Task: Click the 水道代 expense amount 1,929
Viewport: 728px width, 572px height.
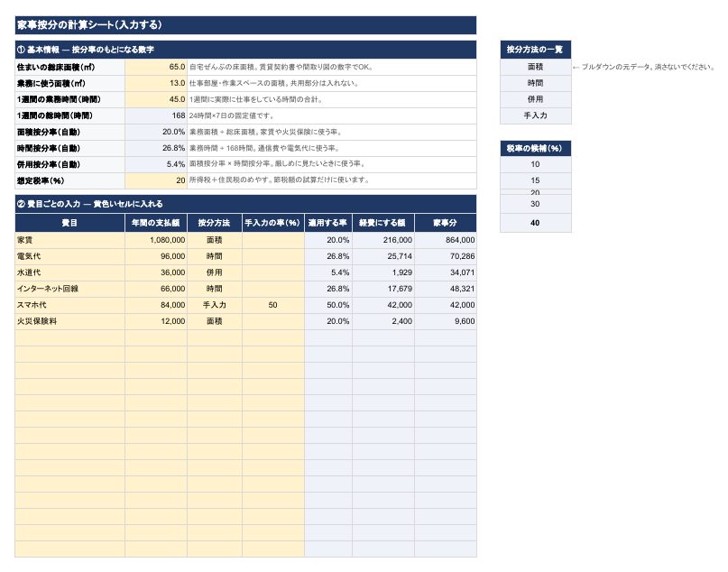Action: point(383,272)
